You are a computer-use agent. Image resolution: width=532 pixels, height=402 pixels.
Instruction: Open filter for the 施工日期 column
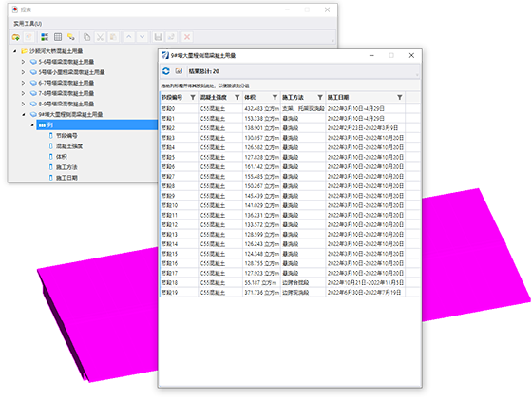click(x=400, y=98)
